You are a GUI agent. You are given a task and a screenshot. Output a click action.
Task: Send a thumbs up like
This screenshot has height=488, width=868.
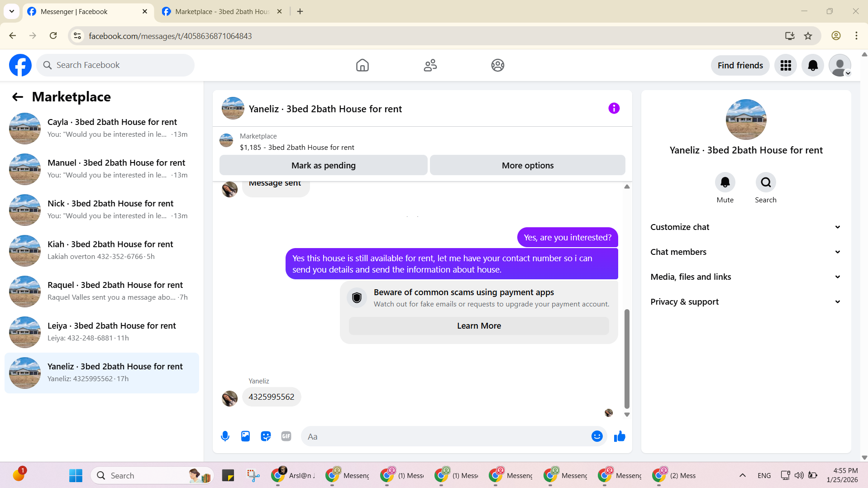[620, 436]
